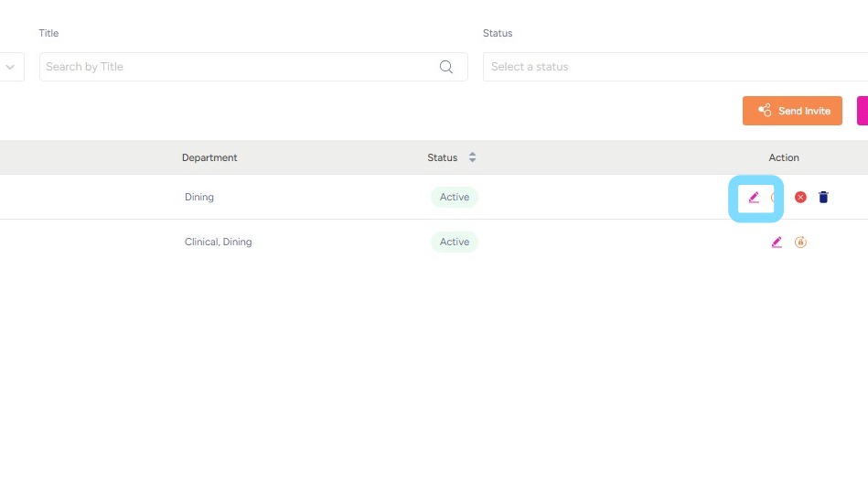Expand the dropdown chevron left of Title
868x485 pixels.
[12, 67]
